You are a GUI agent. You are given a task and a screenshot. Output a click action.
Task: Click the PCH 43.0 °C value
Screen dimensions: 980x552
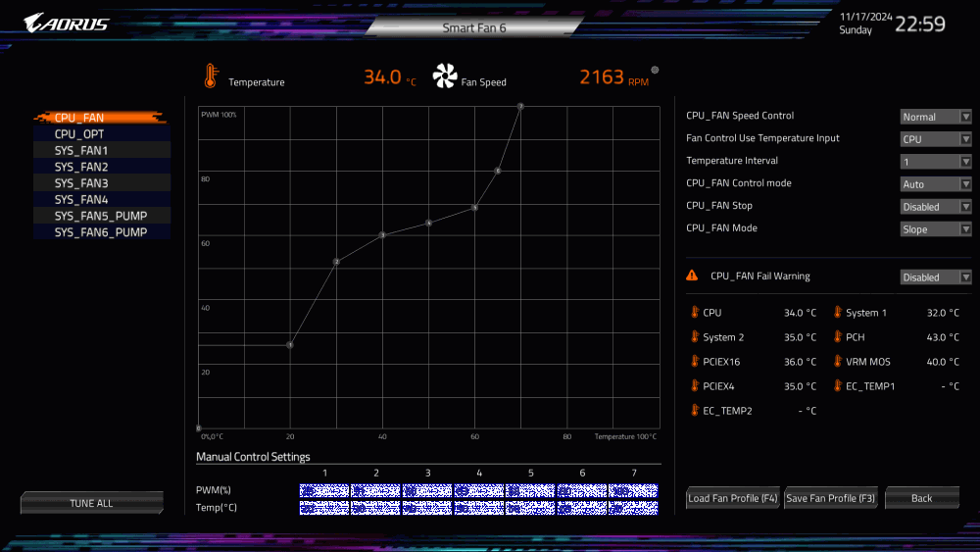(943, 337)
